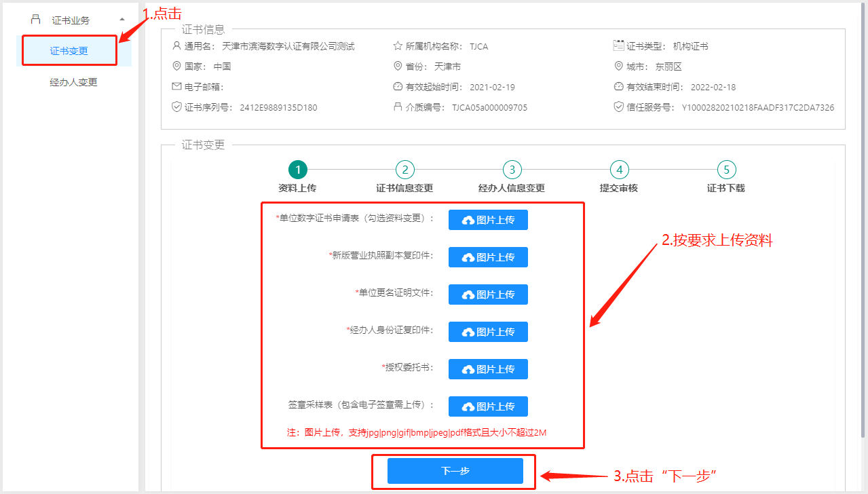Click step 3 经办人信息变更 circle
Viewport: 868px width, 494px height.
[512, 170]
